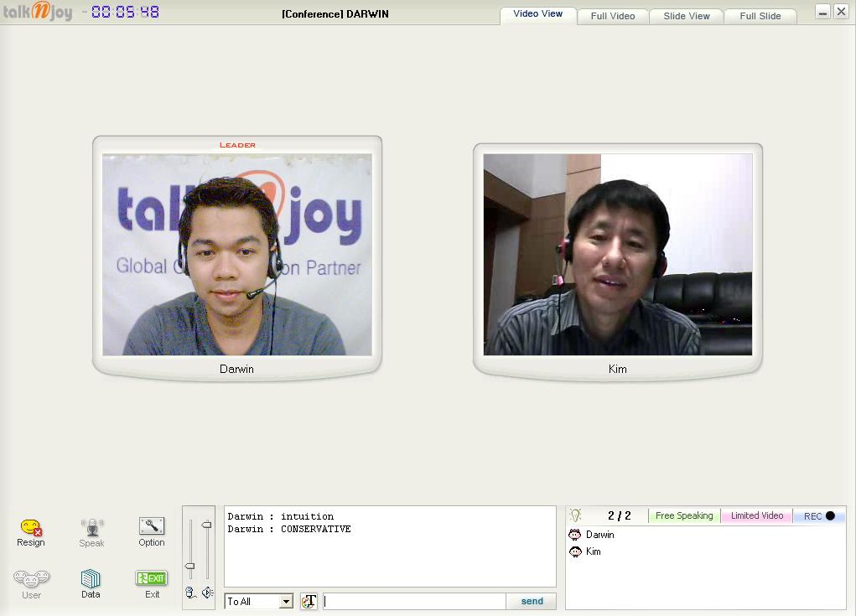Click the red LEADER label above Darwin's video
856x616 pixels.
(237, 145)
